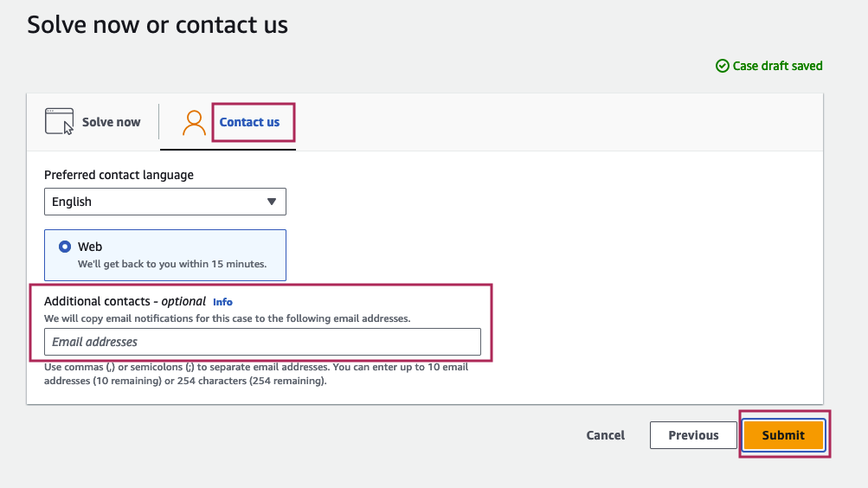The height and width of the screenshot is (488, 868).
Task: Switch to the Solve now tab
Action: click(93, 122)
